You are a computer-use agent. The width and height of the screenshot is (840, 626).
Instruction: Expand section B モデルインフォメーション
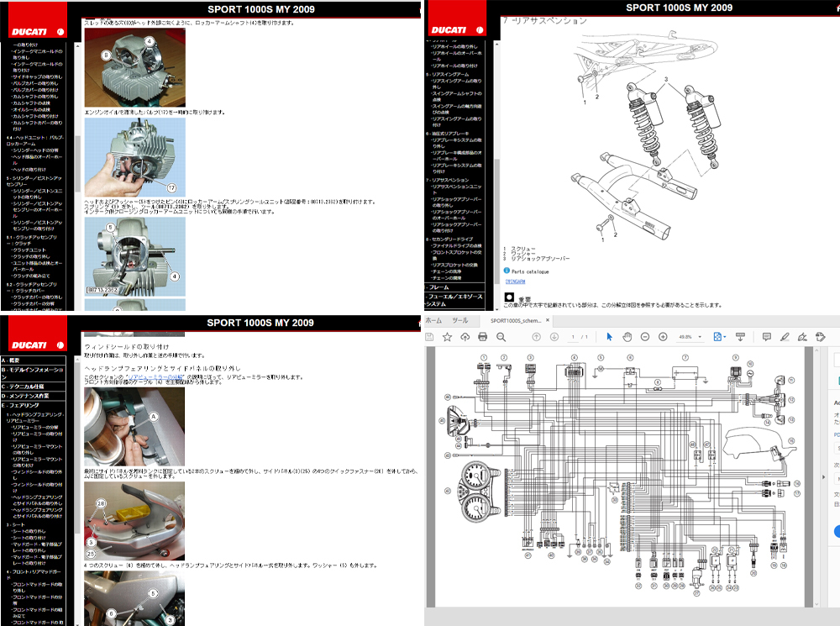coord(34,373)
